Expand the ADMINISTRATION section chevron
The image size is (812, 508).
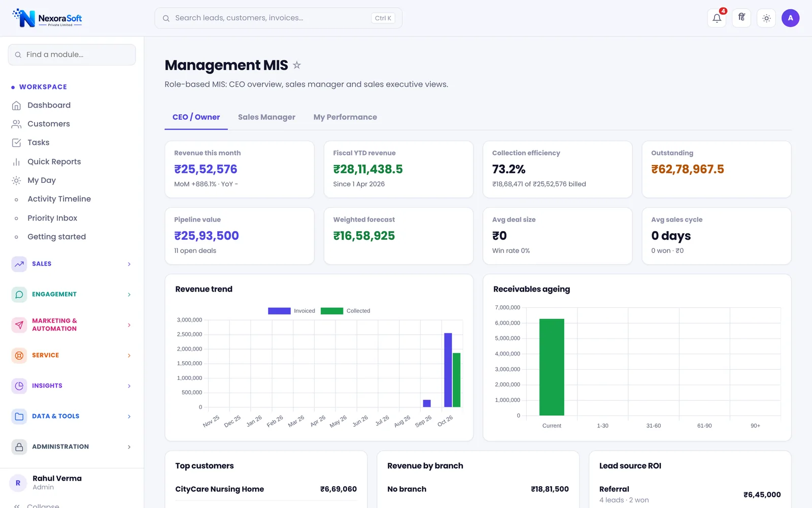(129, 447)
